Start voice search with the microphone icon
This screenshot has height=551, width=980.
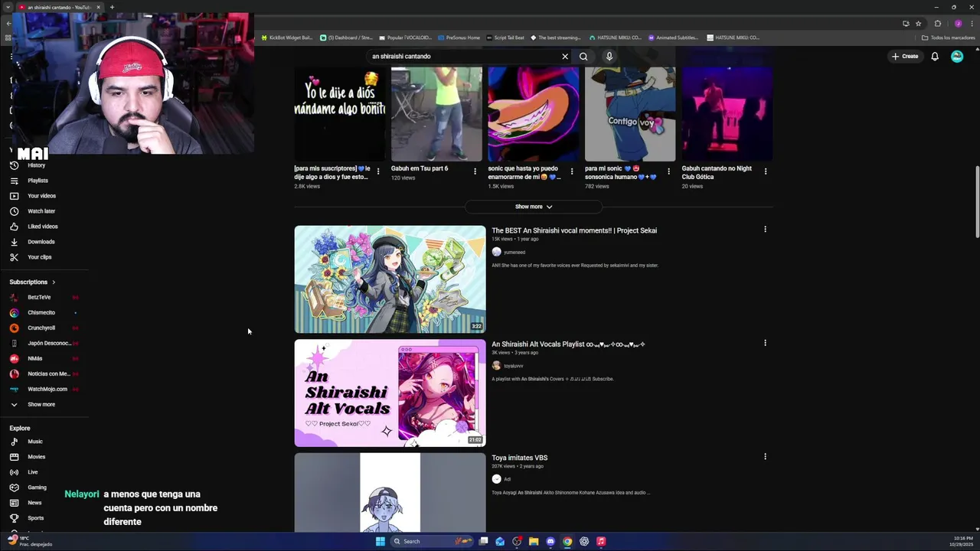coord(609,57)
